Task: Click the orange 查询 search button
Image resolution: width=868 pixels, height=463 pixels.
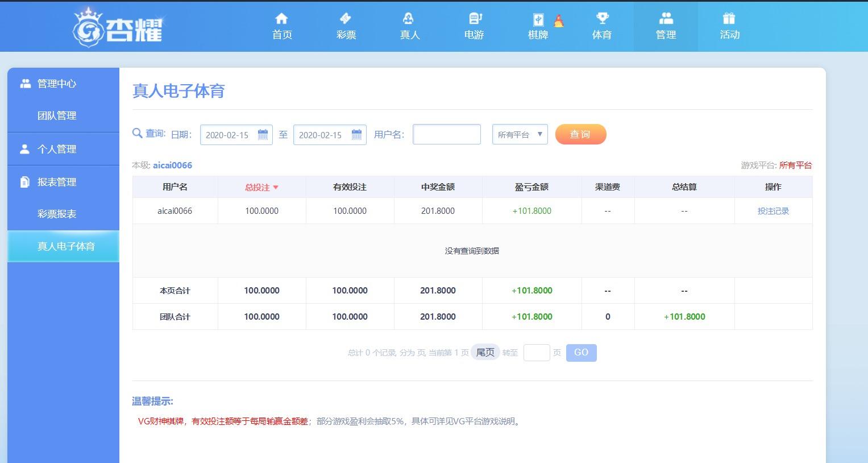Action: click(x=580, y=134)
